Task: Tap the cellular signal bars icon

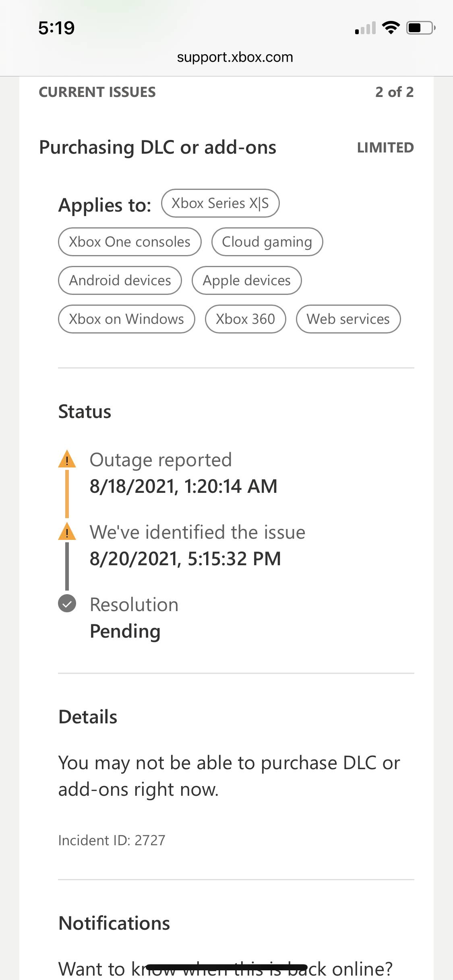Action: [365, 28]
